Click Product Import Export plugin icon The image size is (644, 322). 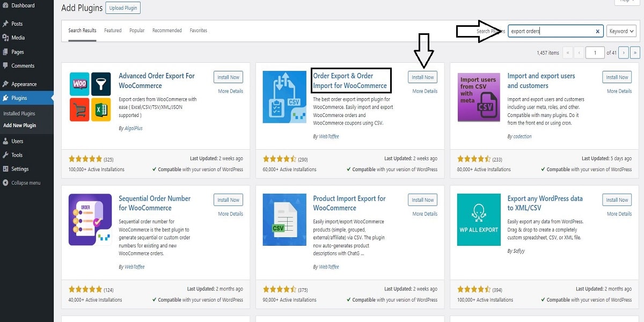284,219
